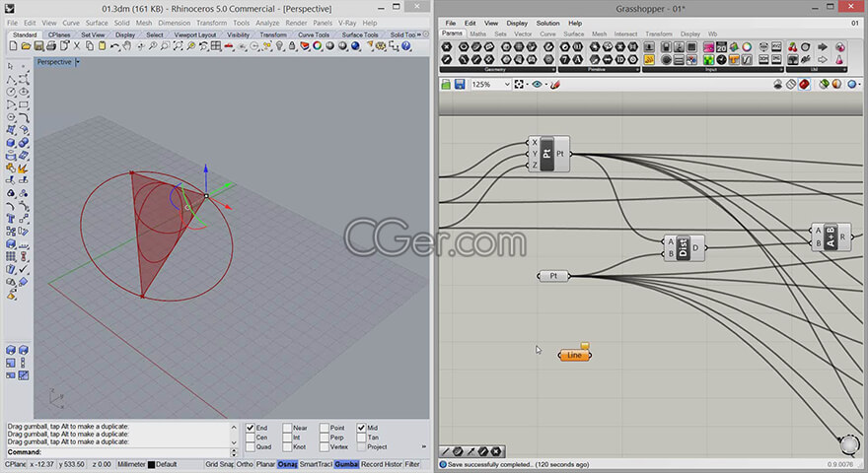Switch to the Grasshopper Vector tab

pyautogui.click(x=523, y=34)
